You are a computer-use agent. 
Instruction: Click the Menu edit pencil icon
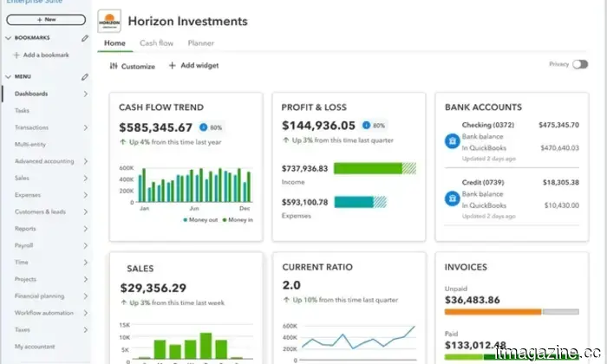coord(84,76)
